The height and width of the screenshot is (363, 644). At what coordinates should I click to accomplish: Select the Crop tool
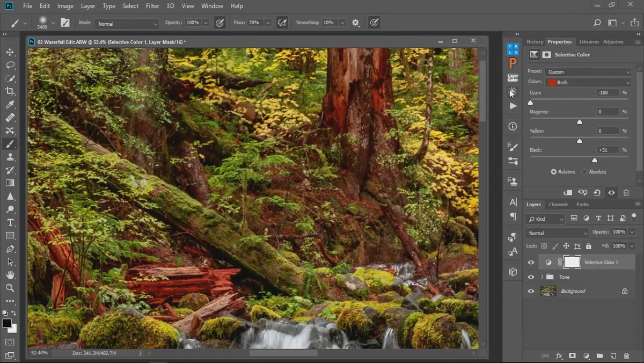(10, 91)
